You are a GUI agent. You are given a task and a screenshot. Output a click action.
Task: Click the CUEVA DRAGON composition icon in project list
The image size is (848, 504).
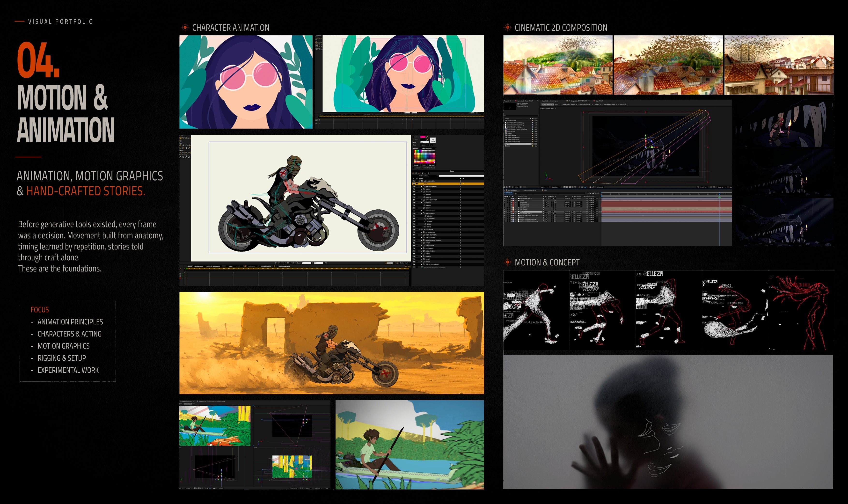(506, 121)
